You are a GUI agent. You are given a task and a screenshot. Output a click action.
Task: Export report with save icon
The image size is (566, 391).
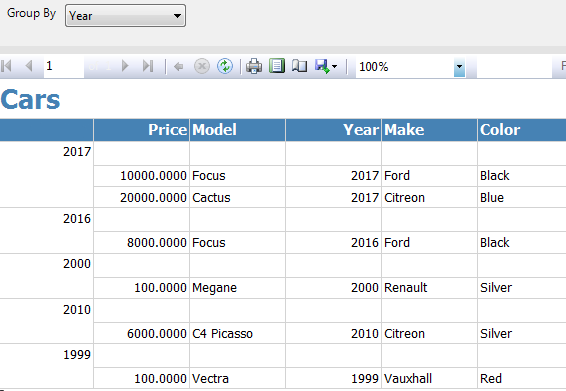322,66
